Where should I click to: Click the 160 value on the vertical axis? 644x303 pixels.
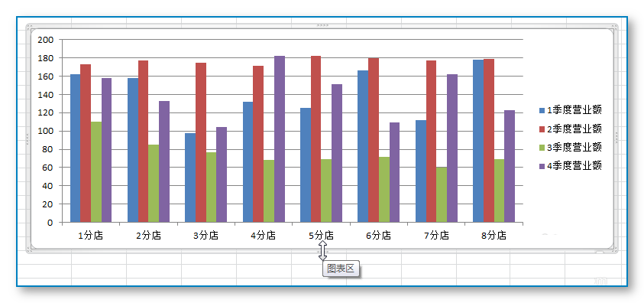click(x=46, y=77)
